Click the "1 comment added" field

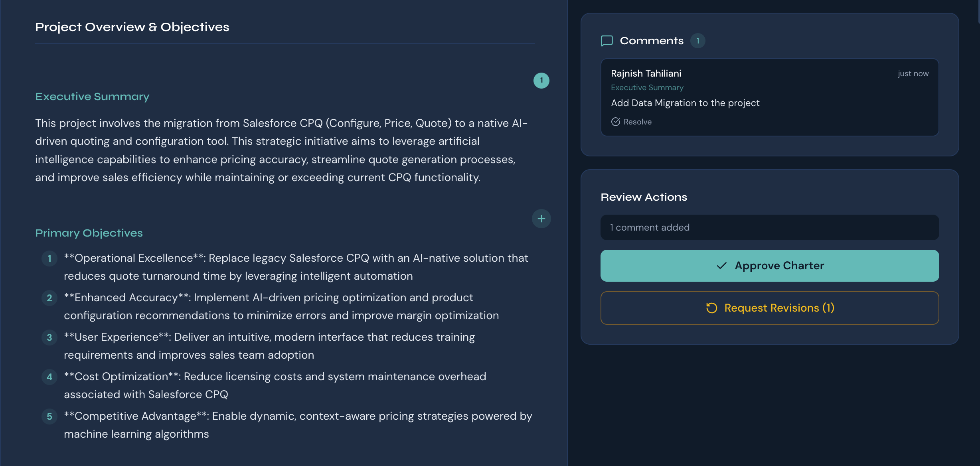[x=769, y=227]
